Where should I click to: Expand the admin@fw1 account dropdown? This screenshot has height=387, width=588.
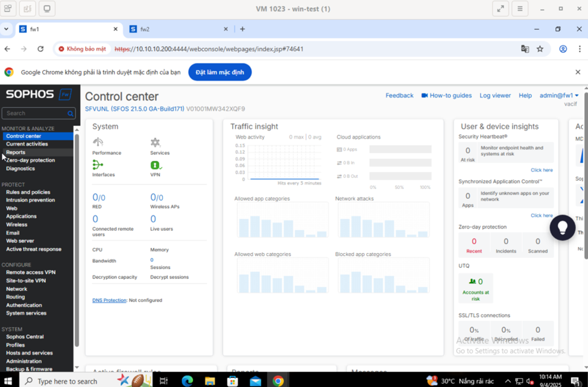[x=559, y=95]
